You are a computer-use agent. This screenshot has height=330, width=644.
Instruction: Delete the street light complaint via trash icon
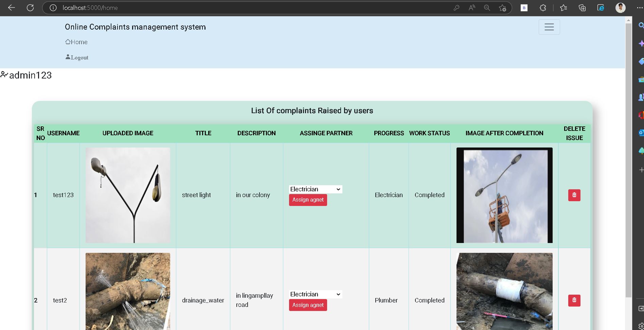[x=574, y=195]
